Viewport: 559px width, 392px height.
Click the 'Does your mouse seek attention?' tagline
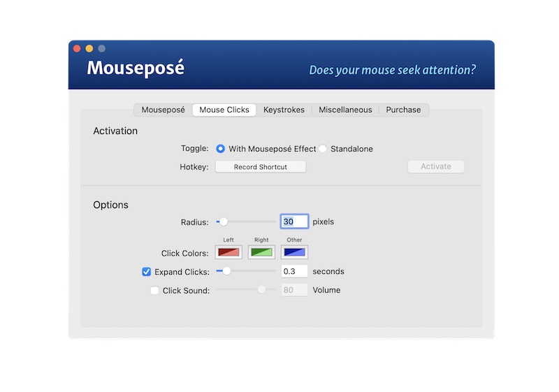click(x=392, y=70)
